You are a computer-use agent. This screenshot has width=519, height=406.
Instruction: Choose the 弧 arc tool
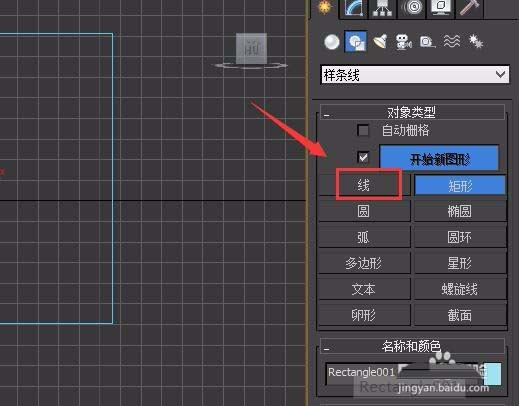tap(364, 237)
